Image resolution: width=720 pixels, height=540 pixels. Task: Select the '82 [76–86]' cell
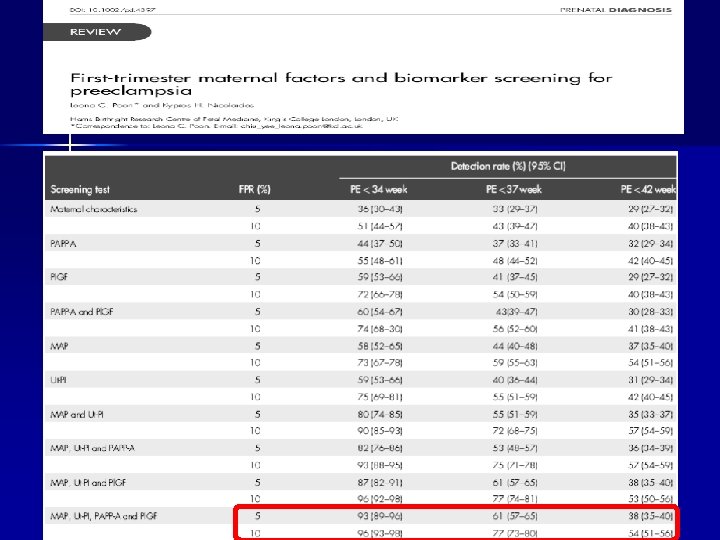coord(380,448)
